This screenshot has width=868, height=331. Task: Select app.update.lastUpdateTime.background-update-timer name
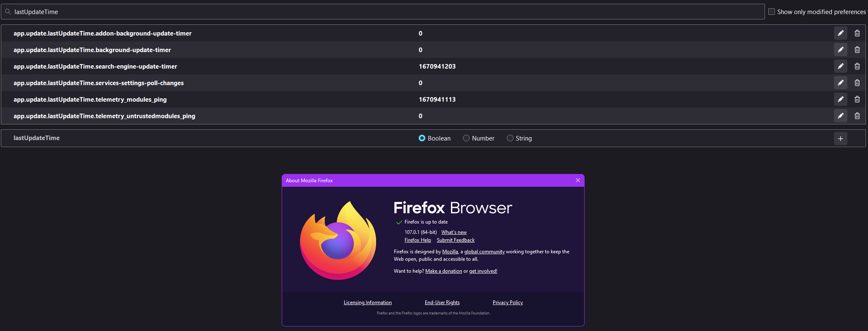(x=92, y=50)
